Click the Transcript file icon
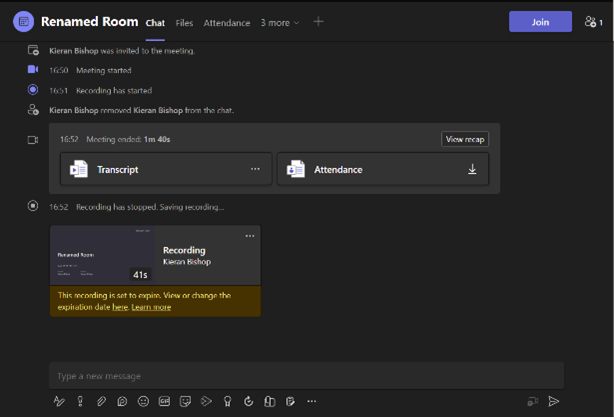This screenshot has height=417, width=614. click(79, 169)
